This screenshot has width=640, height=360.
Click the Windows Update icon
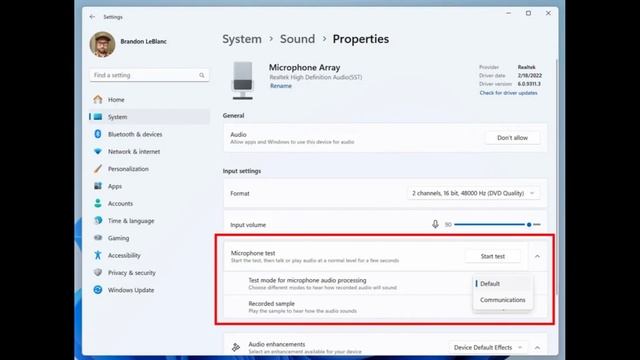pyautogui.click(x=98, y=290)
